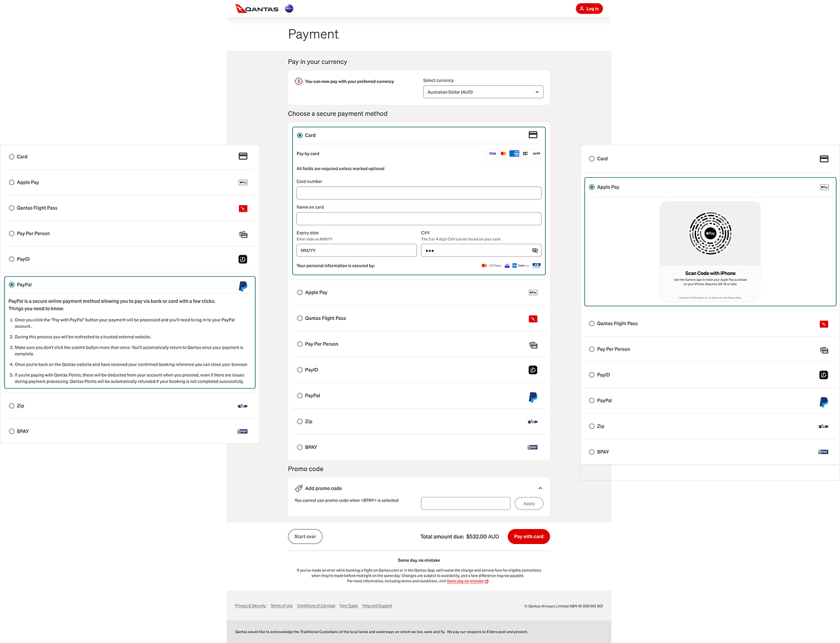Click the oneworld alliance globe icon
Viewport: 840px width, 643px height.
coord(289,8)
